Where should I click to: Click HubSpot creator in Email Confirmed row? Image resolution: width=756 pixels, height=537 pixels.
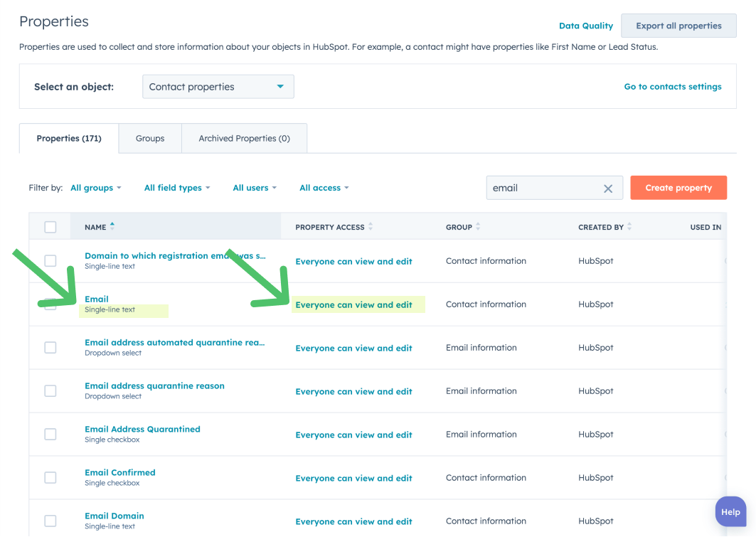[x=595, y=478]
